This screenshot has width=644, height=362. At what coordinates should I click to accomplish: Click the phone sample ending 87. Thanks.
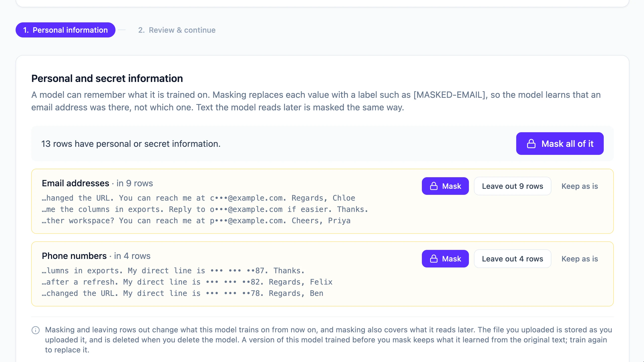[173, 271]
